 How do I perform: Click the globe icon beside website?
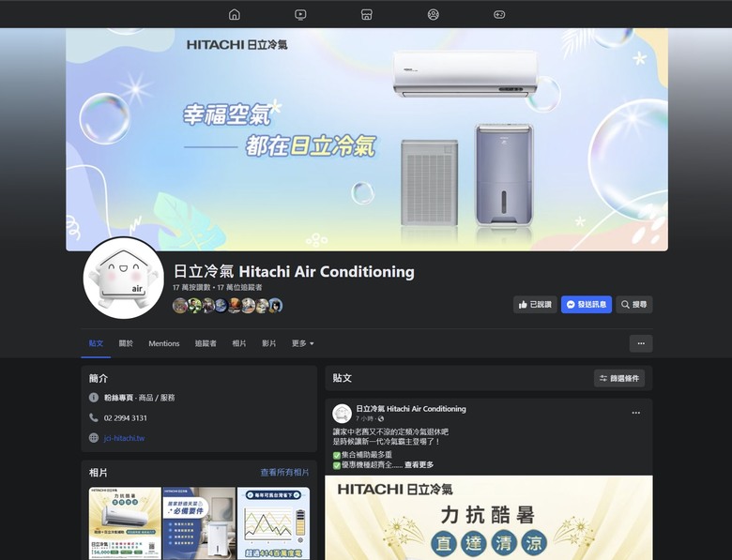point(93,438)
